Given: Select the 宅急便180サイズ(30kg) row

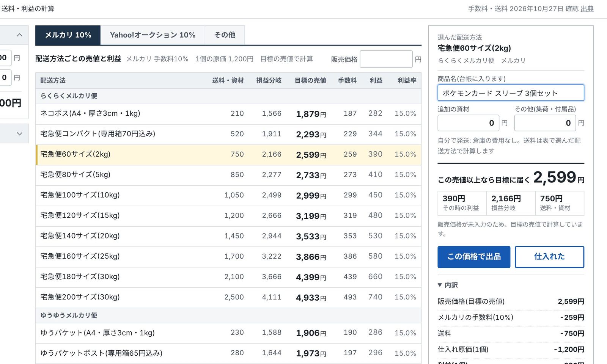Looking at the screenshot, I should pos(228,277).
